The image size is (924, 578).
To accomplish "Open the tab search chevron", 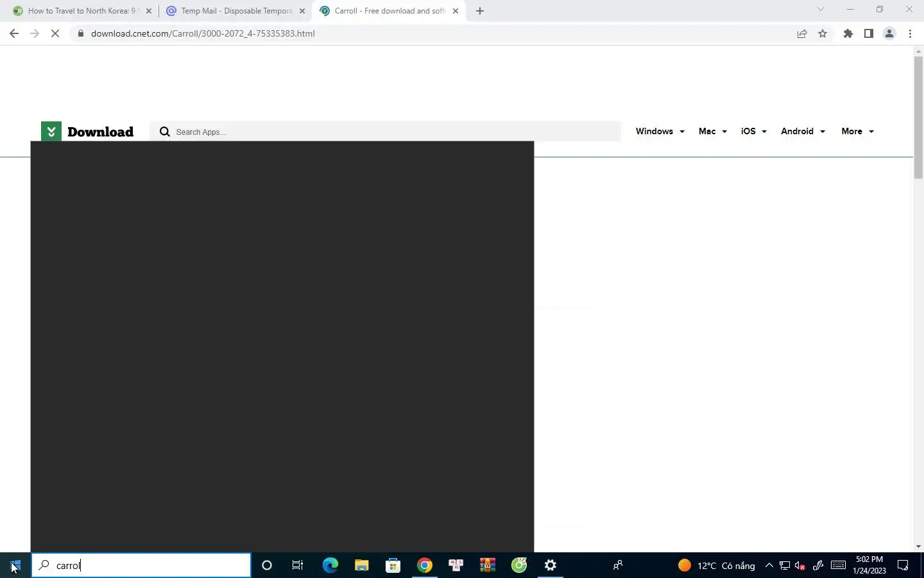I will [x=820, y=9].
